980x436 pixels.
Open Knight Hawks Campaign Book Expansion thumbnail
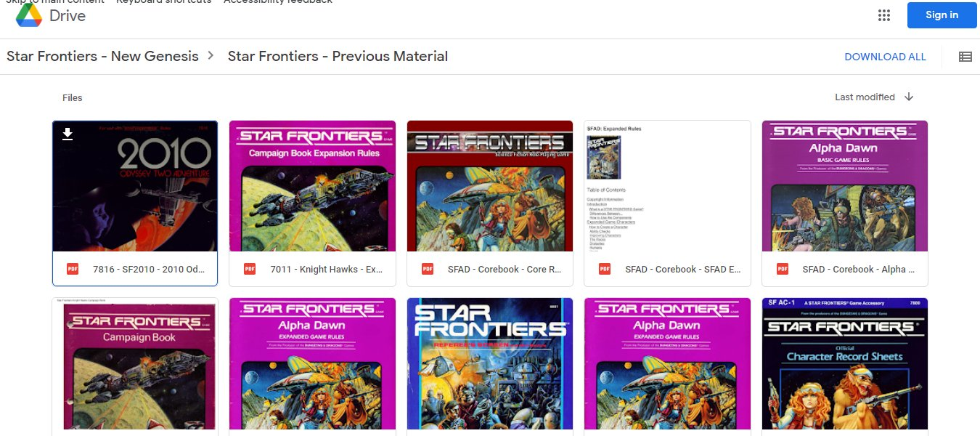(312, 186)
